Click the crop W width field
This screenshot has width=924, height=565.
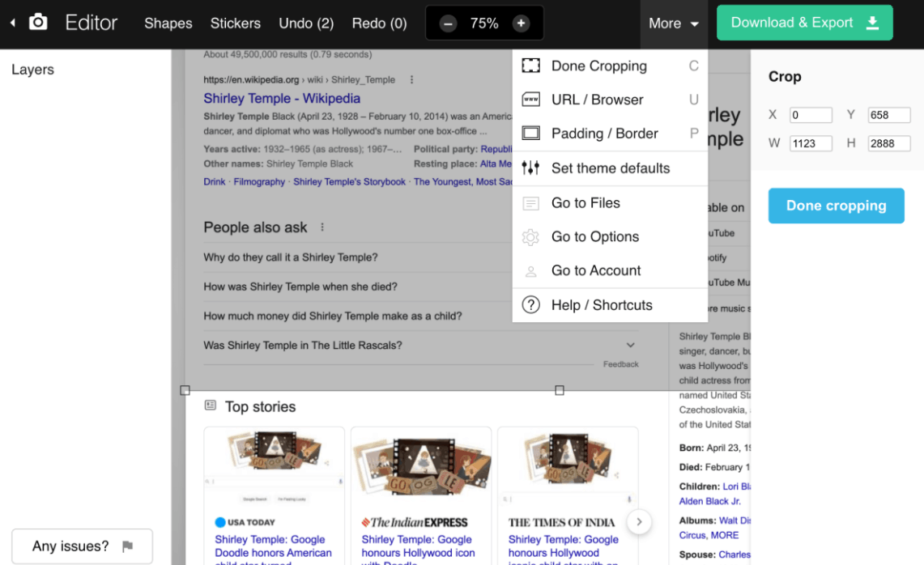point(811,143)
